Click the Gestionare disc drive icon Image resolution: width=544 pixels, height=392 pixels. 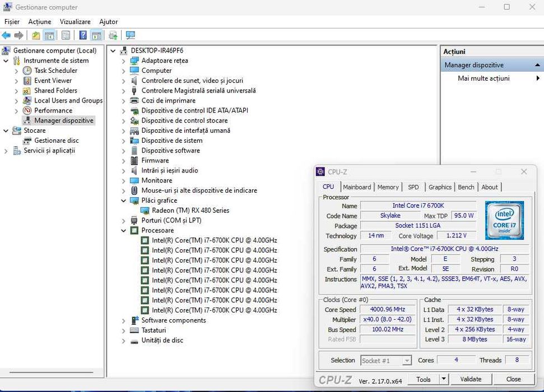[x=27, y=141]
